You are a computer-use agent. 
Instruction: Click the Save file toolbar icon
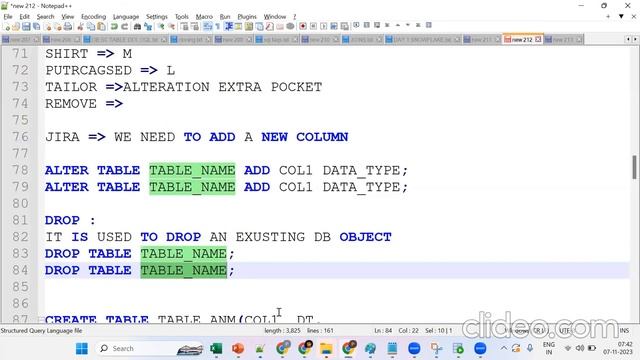[x=26, y=27]
